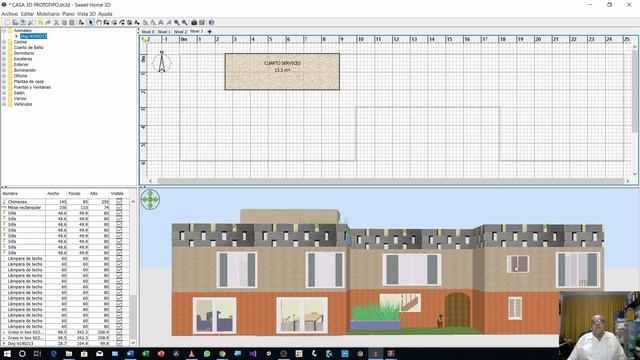Select the Create dimensions tool
Viewport: 640px width, 360px height.
point(130,22)
